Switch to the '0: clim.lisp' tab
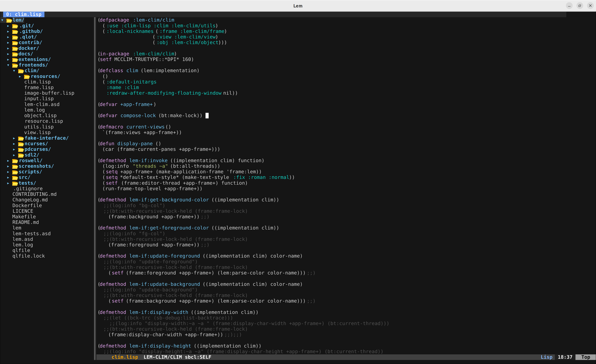The image size is (596, 364). pos(24,14)
